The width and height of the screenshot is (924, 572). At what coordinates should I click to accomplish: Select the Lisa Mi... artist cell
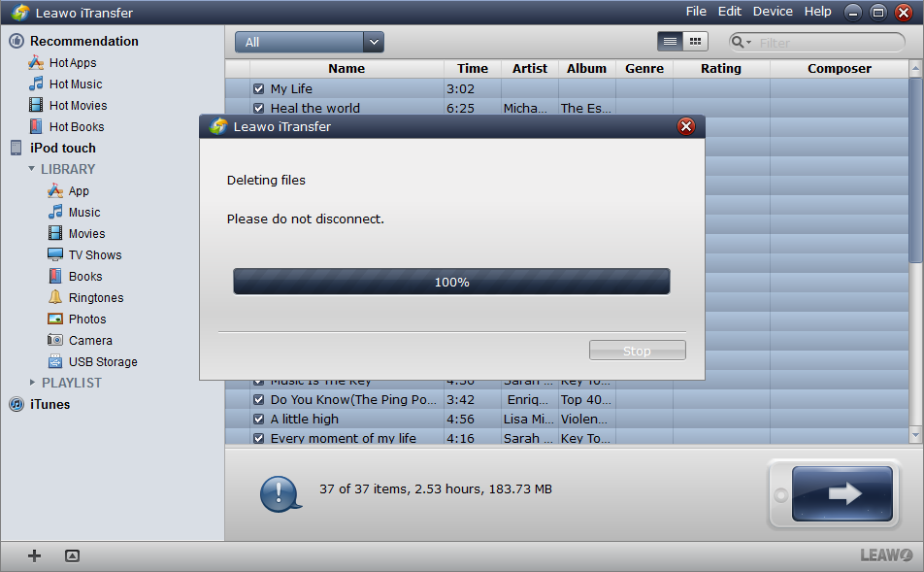[530, 419]
